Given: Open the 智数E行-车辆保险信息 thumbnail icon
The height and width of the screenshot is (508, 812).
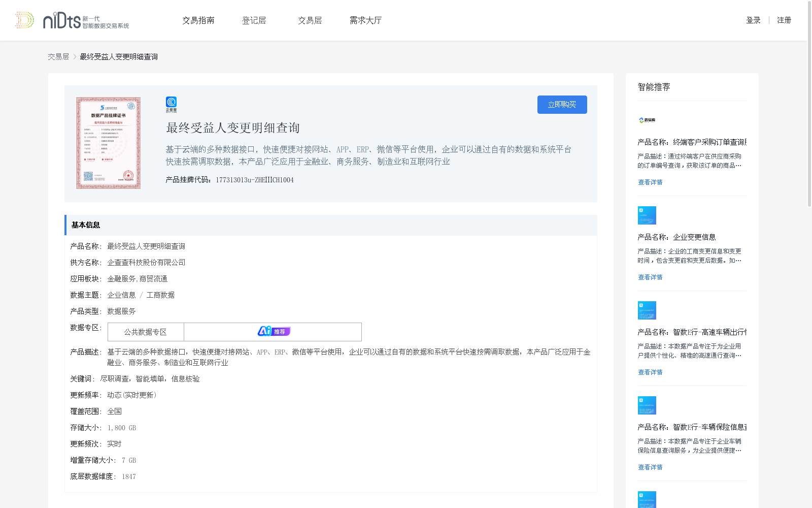Looking at the screenshot, I should [x=647, y=405].
